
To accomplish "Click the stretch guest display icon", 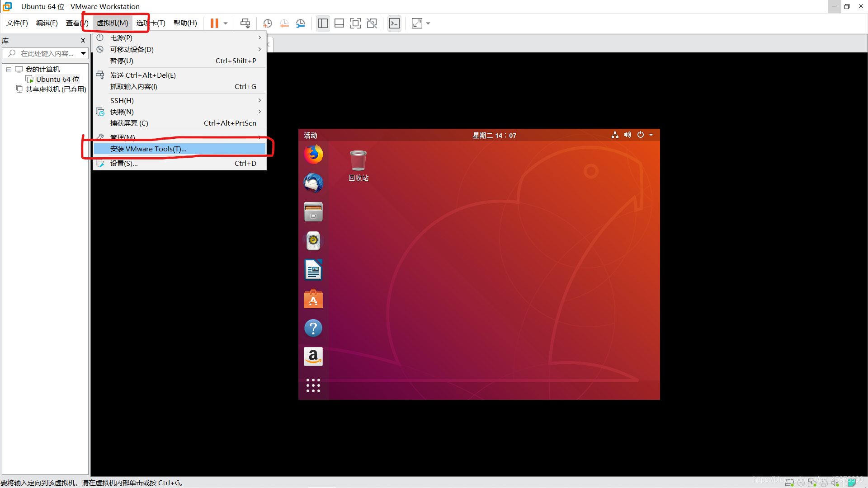I will coord(417,23).
